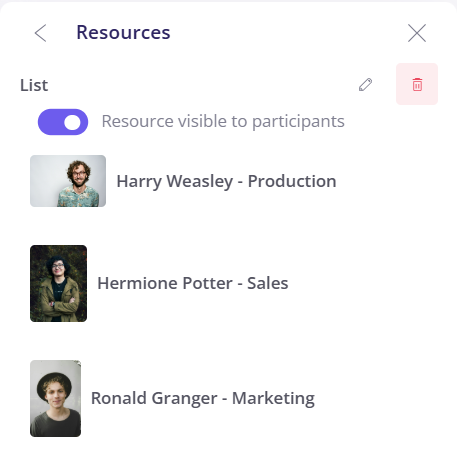Open Ronald Granger's profile photo
This screenshot has width=457, height=474.
(x=55, y=398)
